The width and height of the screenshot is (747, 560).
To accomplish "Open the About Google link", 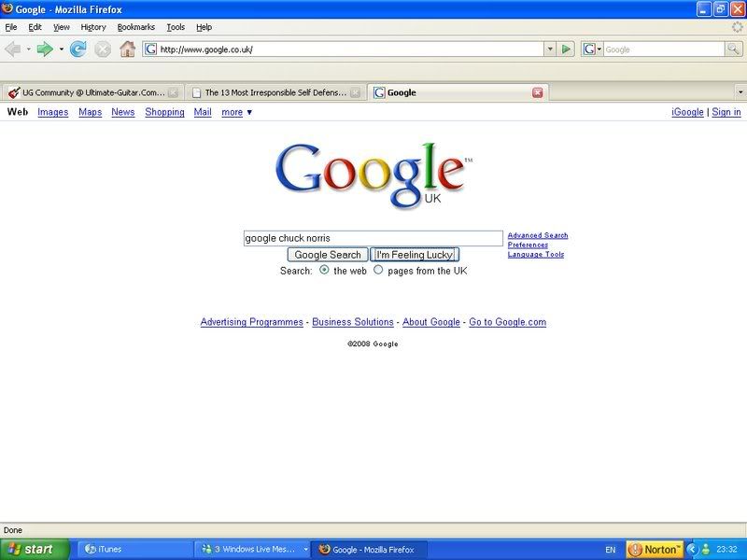I will click(431, 322).
